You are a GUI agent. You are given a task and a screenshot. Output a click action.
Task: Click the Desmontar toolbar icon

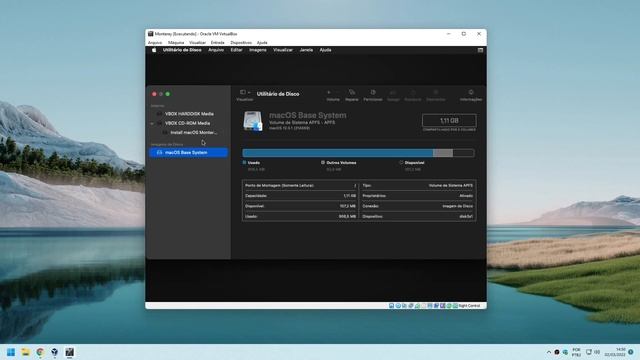pos(436,92)
